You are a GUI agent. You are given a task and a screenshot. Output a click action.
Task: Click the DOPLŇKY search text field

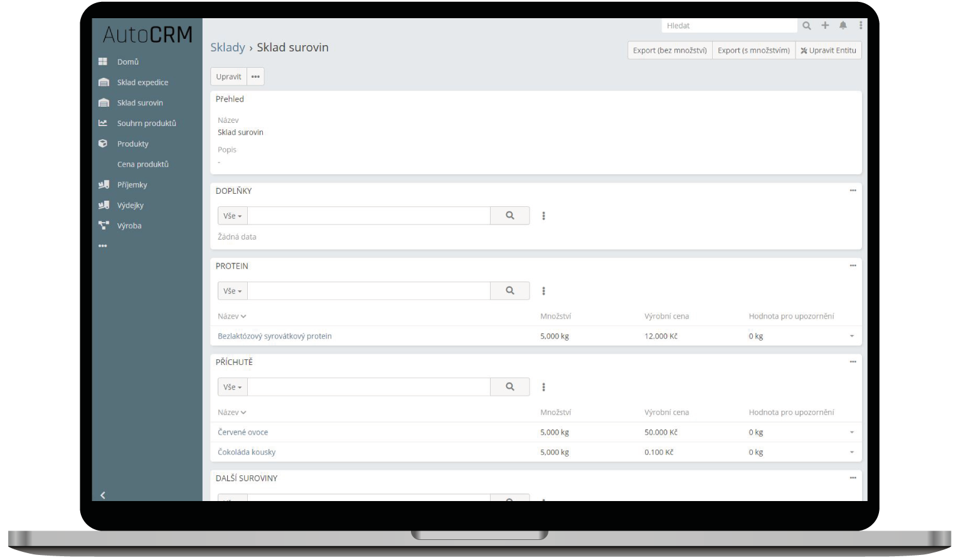(369, 216)
